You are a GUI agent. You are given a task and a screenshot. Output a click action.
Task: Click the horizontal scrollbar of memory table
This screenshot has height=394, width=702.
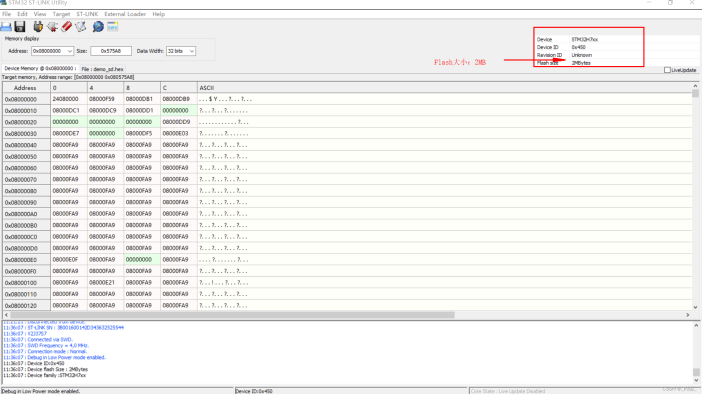(232, 315)
